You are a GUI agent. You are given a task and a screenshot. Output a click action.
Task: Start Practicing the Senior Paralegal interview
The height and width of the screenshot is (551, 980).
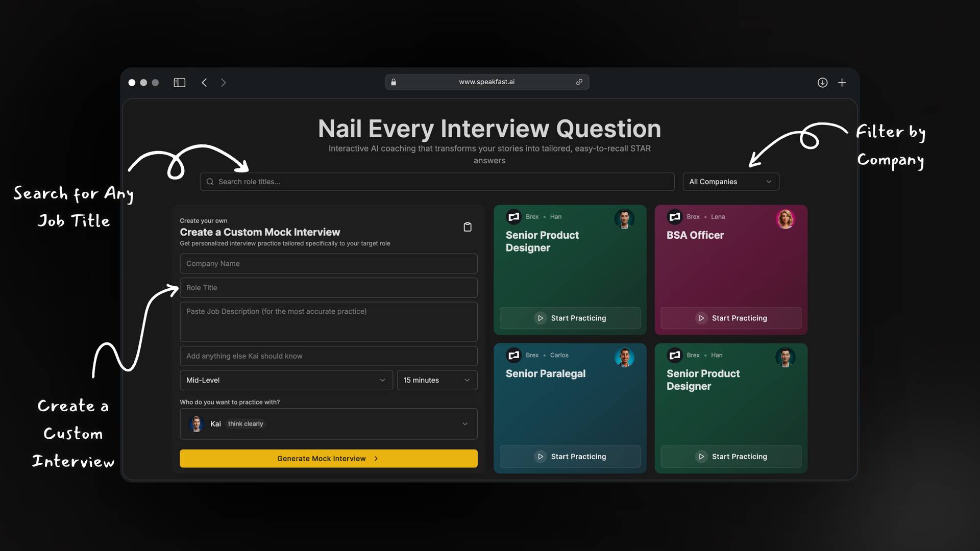click(x=570, y=457)
